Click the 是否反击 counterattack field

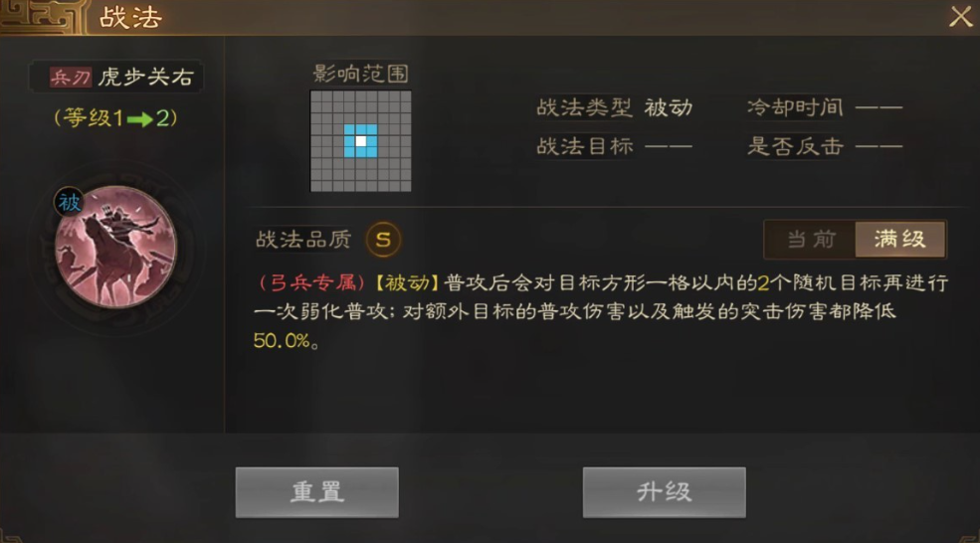(x=825, y=147)
